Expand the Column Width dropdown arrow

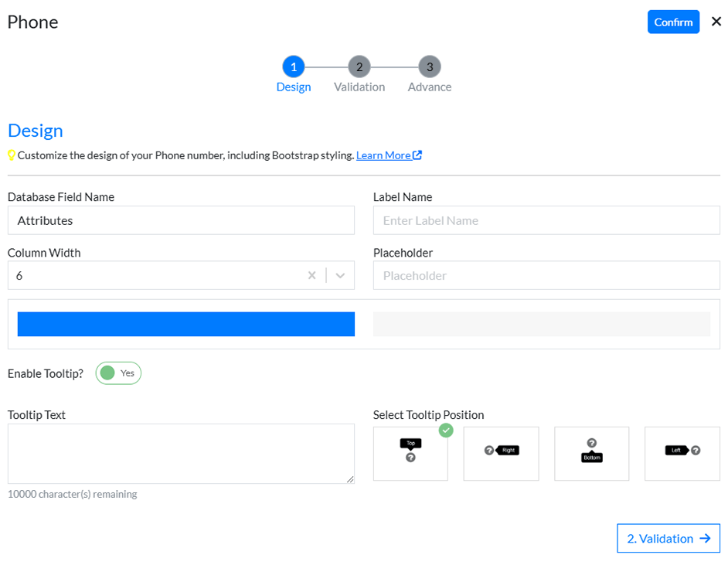pyautogui.click(x=340, y=275)
